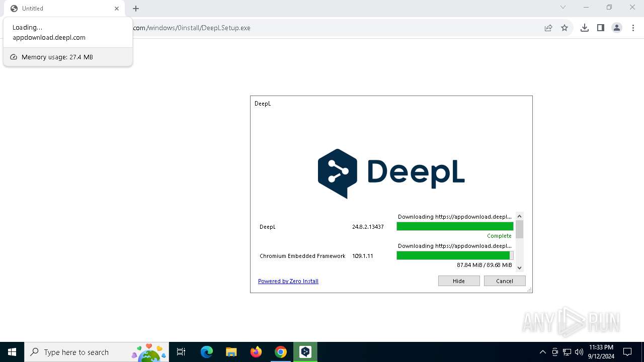Viewport: 644px width, 362px height.
Task: Switch to DeepL installer taskbar icon
Action: [x=305, y=352]
